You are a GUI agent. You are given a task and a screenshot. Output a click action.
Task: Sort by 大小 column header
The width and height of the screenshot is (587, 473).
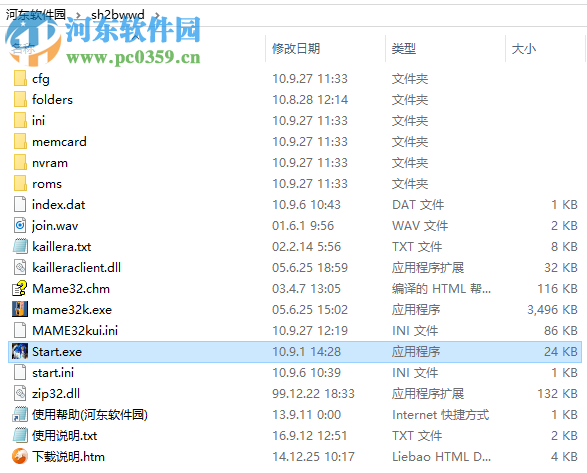[x=523, y=49]
